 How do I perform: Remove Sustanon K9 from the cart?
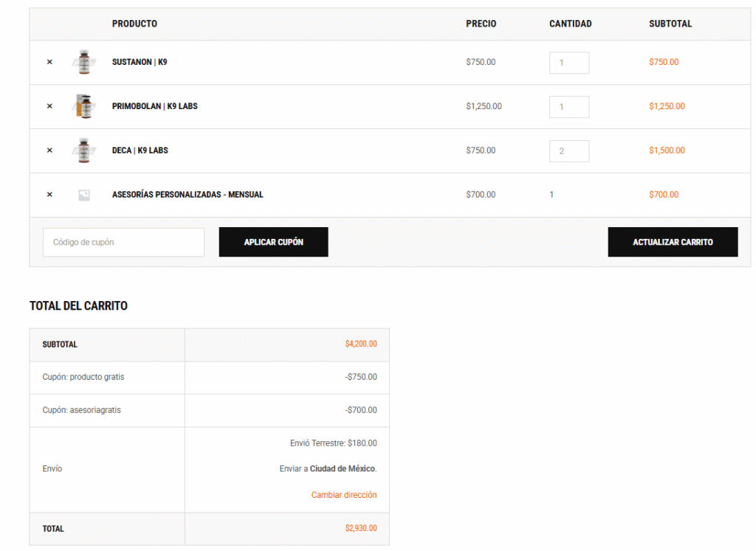(x=49, y=62)
